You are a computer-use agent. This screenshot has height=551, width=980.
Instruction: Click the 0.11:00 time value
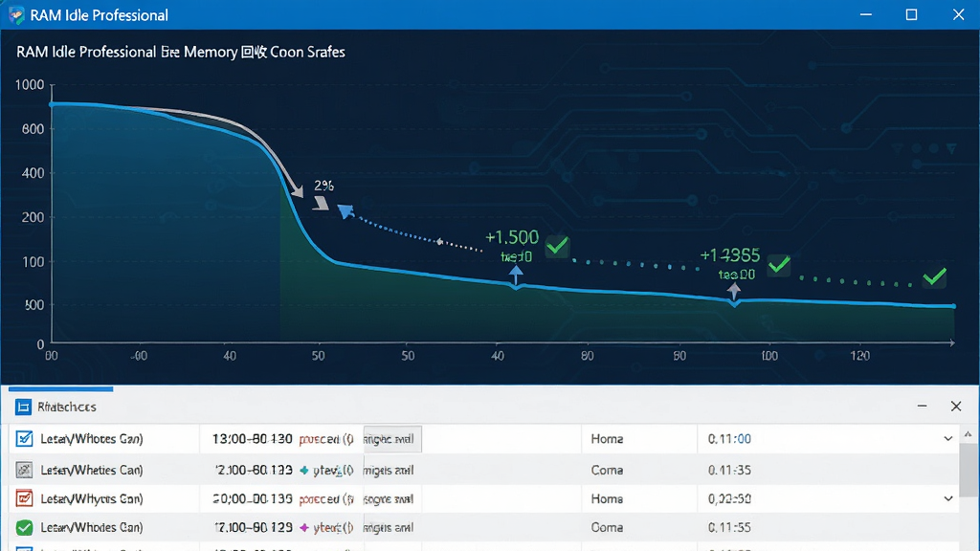pyautogui.click(x=729, y=439)
